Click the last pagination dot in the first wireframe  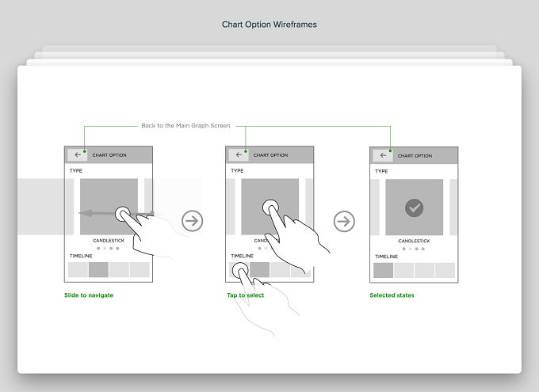[117, 248]
